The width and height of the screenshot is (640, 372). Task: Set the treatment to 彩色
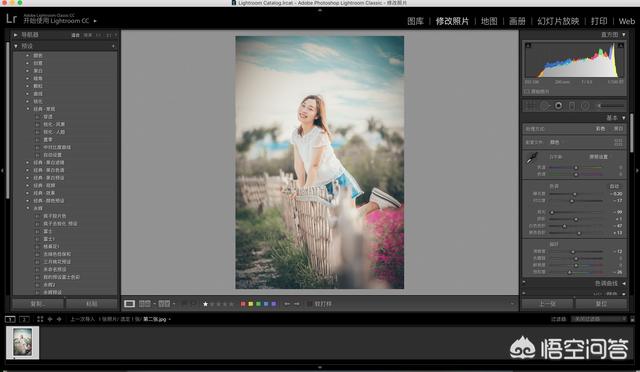pyautogui.click(x=600, y=129)
